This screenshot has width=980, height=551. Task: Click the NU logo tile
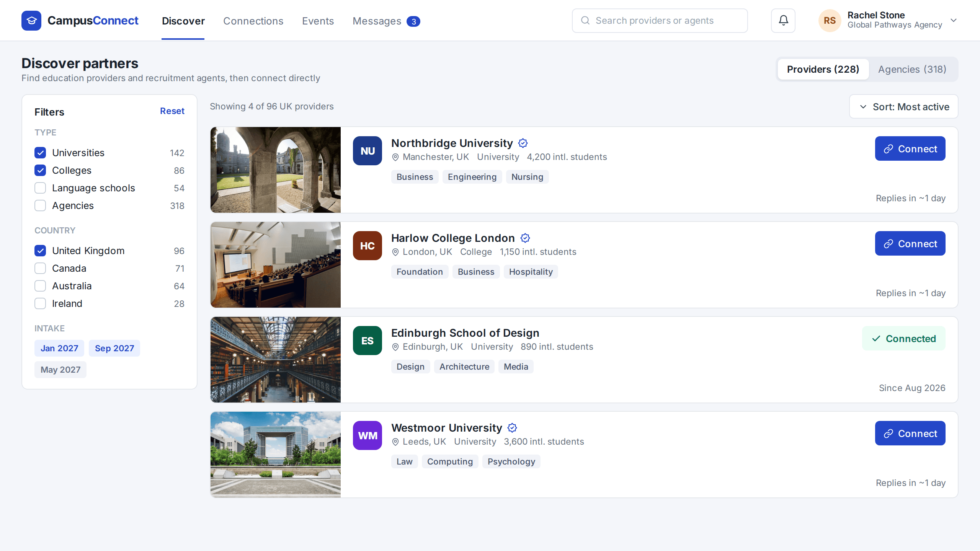click(x=367, y=151)
